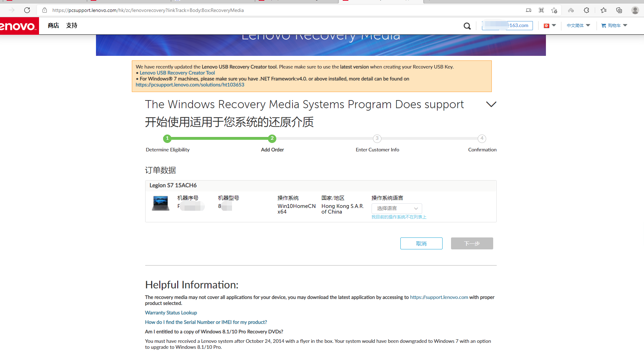The width and height of the screenshot is (644, 353).
Task: Open the 选择语言 dropdown
Action: [x=397, y=208]
